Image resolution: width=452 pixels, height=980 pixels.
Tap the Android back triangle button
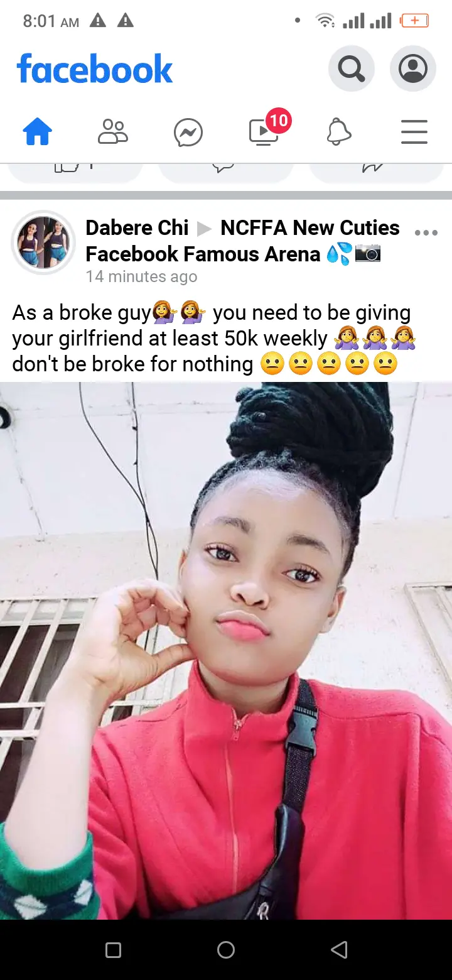coord(339,950)
